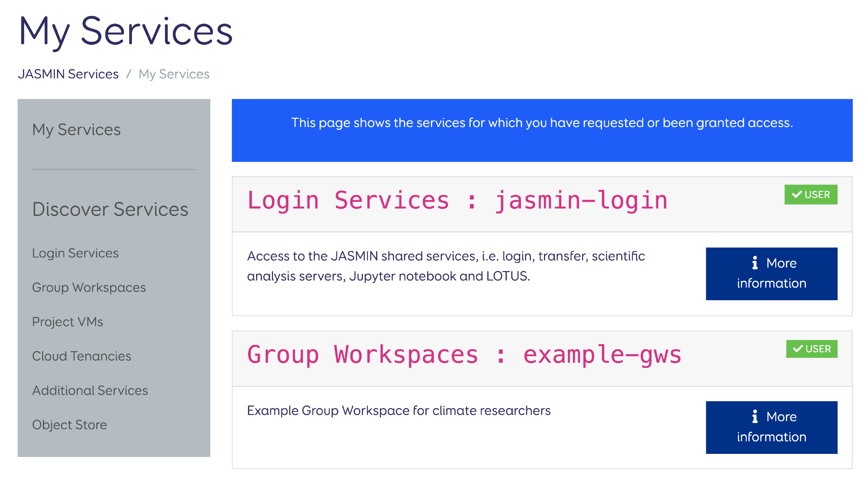Viewport: 868px width, 483px height.
Task: Open the service titled Group Workspaces : example-gws
Action: [464, 354]
